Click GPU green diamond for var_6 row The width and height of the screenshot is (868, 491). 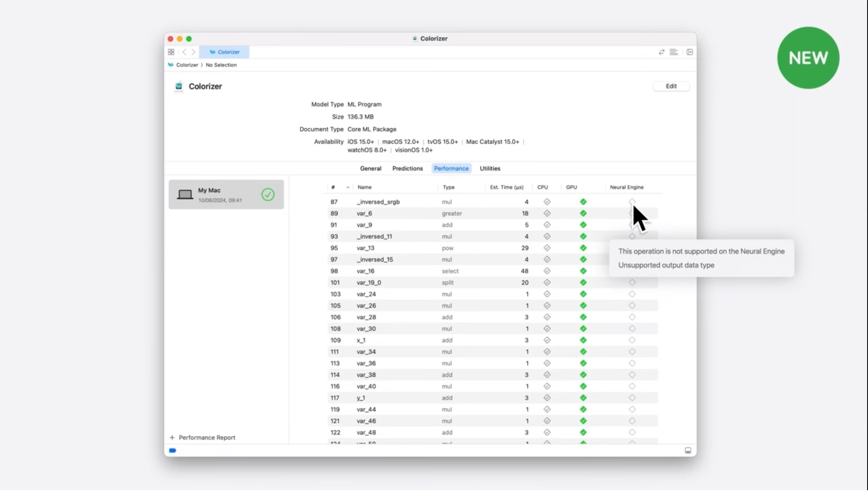coord(583,213)
